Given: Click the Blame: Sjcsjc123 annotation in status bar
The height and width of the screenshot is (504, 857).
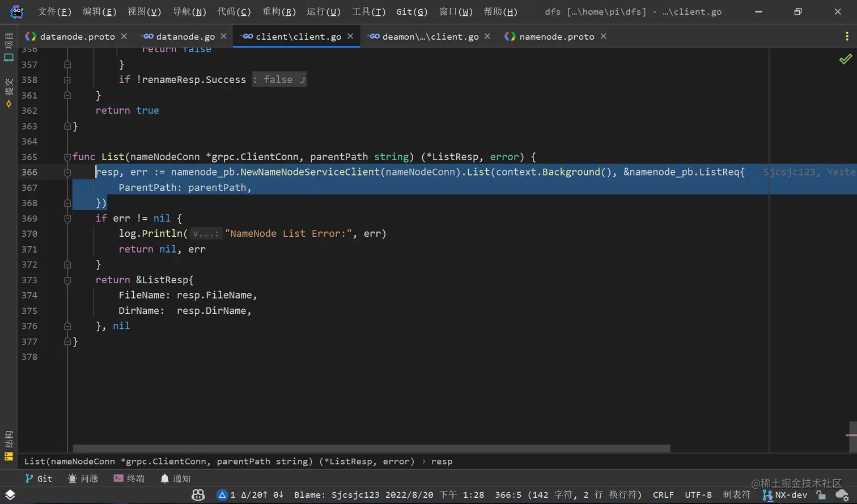Looking at the screenshot, I should tap(389, 495).
